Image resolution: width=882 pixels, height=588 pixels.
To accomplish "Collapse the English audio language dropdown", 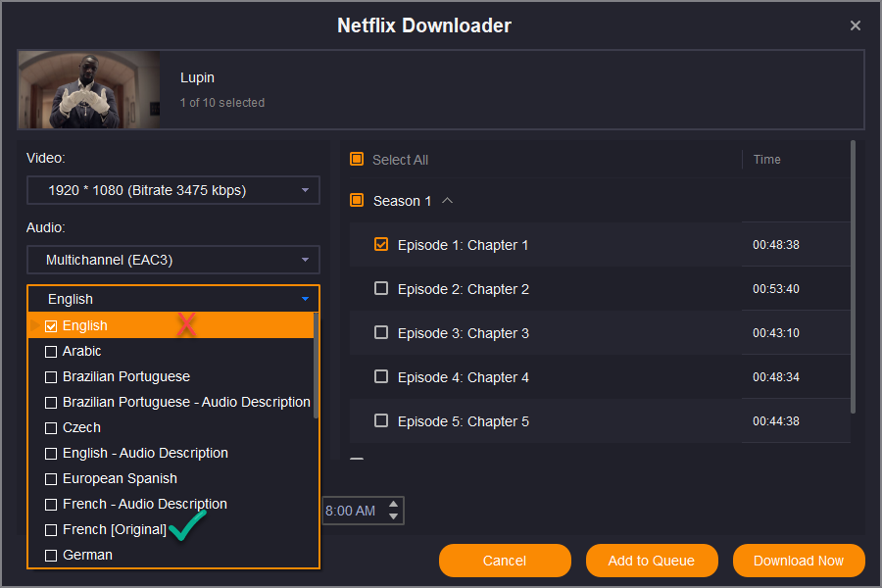I will point(173,299).
